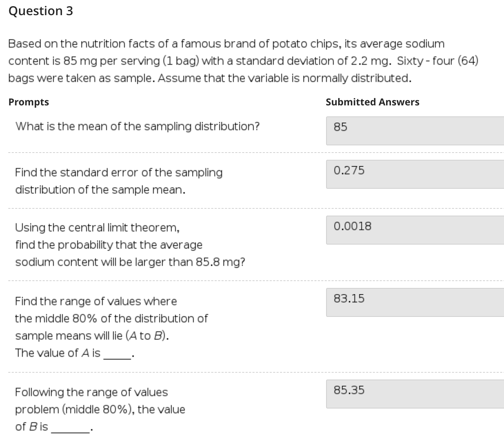Select the Prompts column header
Screen dimensions: 504x445
[x=29, y=102]
